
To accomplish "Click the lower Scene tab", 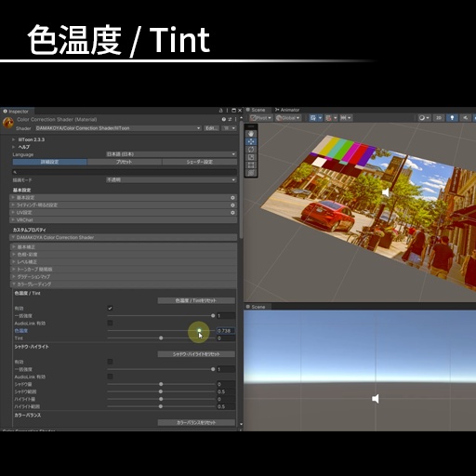I will tap(257, 307).
